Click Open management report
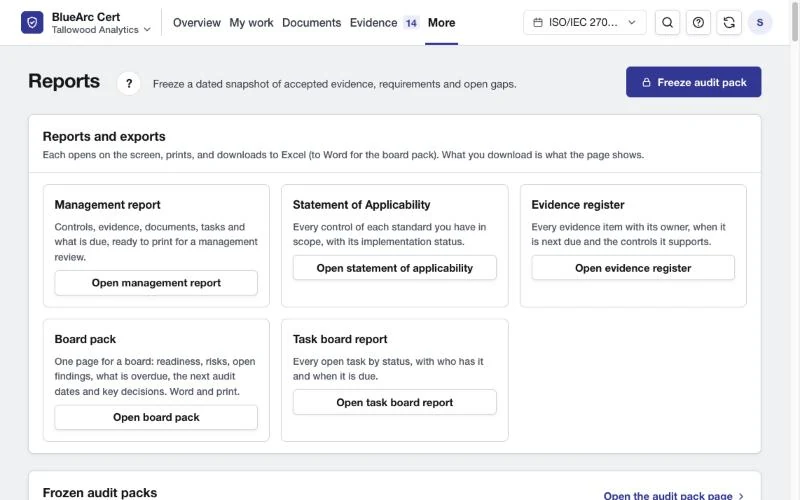This screenshot has width=800, height=500. [x=156, y=283]
